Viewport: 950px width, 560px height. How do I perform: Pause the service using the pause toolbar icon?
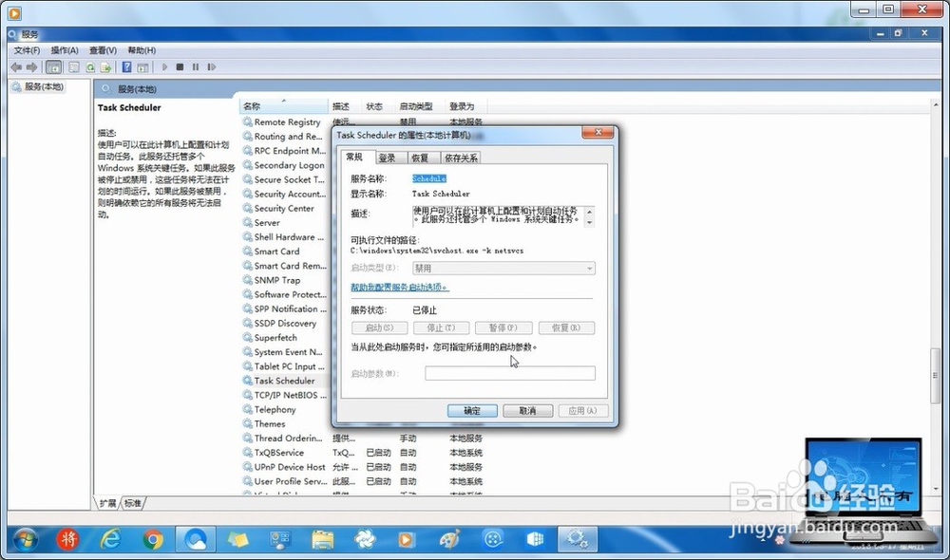tap(196, 66)
